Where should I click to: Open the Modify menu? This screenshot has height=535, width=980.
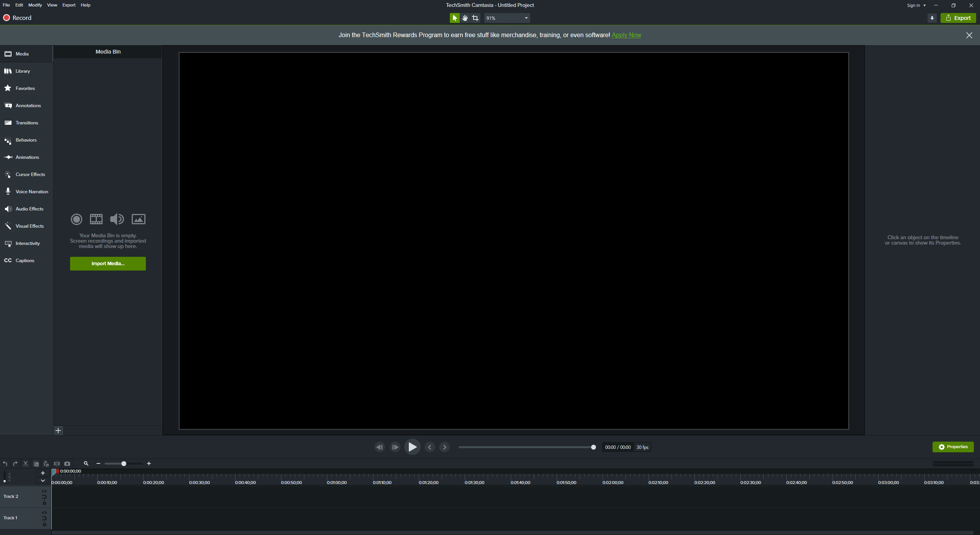pyautogui.click(x=35, y=5)
